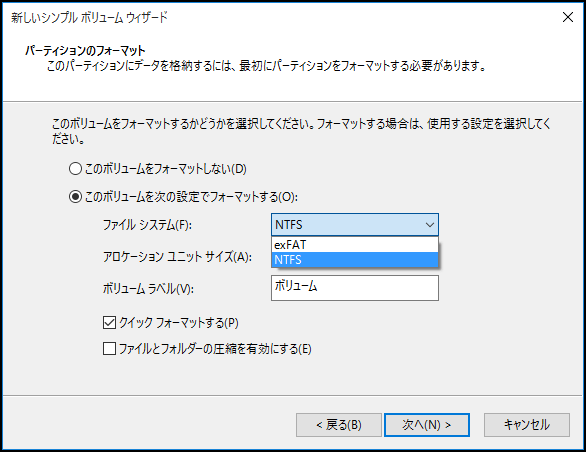Choose NTFS from the dropdown list
Viewport: 586px width, 452px height.
(x=355, y=260)
